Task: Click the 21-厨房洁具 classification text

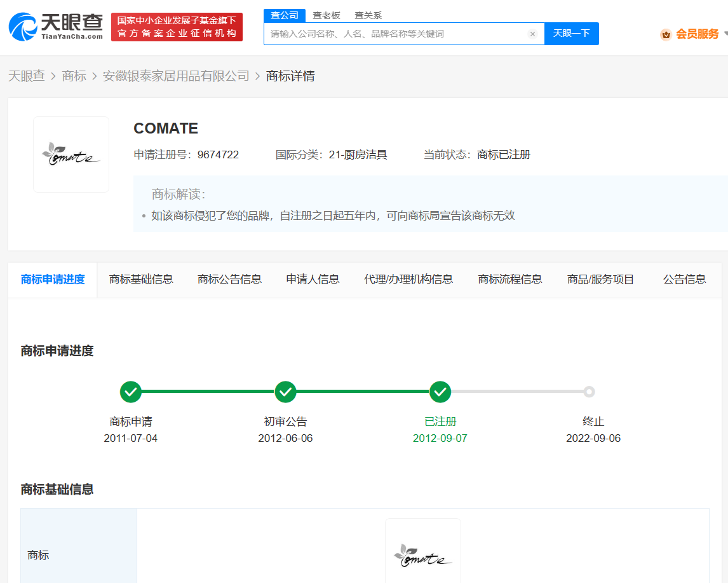Action: tap(358, 154)
